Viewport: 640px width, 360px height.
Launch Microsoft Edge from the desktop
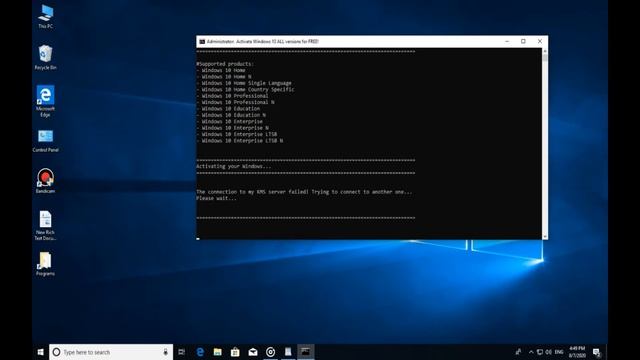click(45, 101)
